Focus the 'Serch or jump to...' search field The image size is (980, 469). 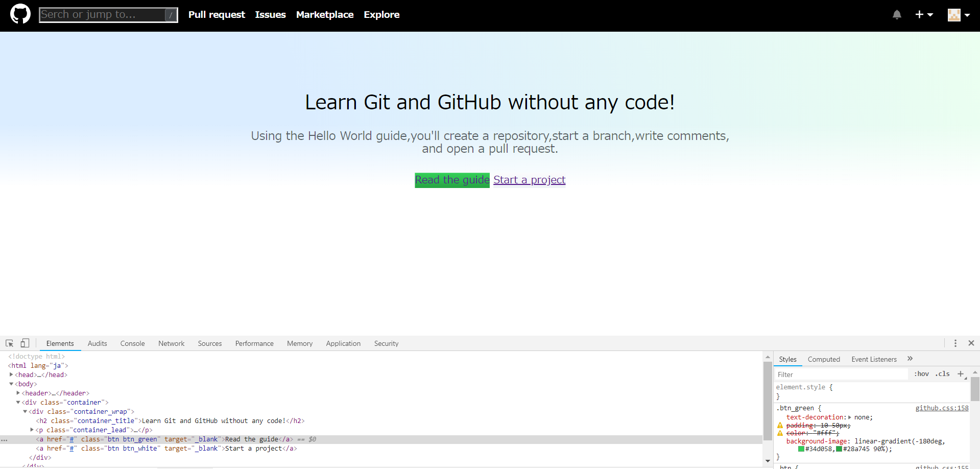point(108,15)
